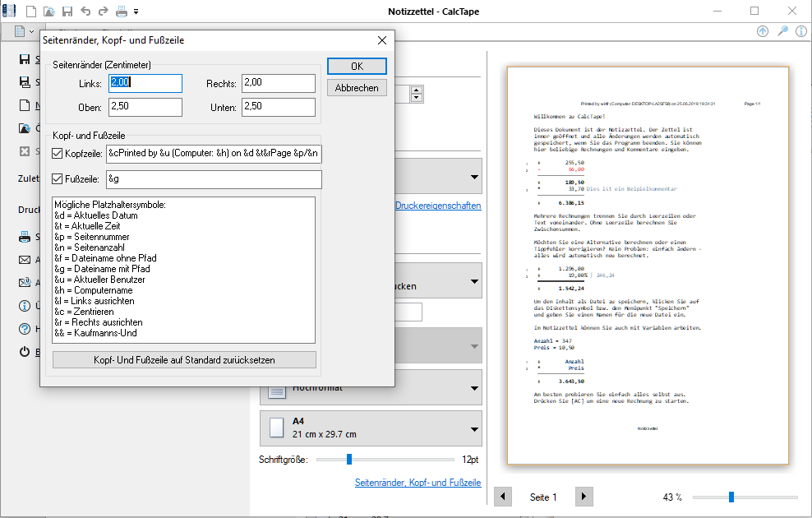The image size is (812, 518).
Task: Click the Rechts margin input field
Action: (x=278, y=83)
